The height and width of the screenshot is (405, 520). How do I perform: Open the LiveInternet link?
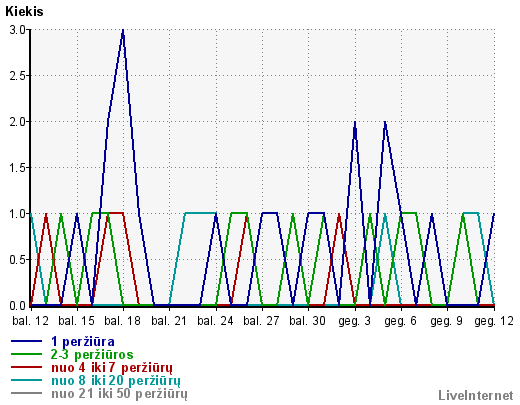(x=476, y=395)
